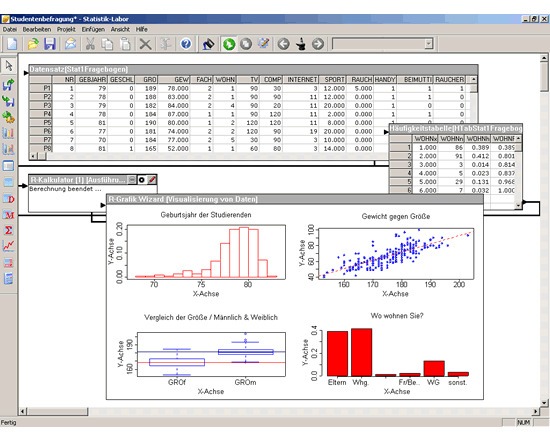Click the RAUCHER column header in Datensatz
Screen dimensions: 550x440
click(x=450, y=80)
